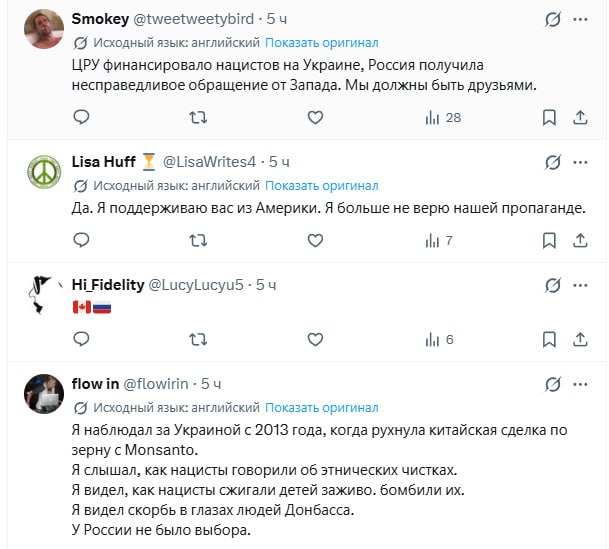Open Hi_Fidelity display name link
Screen dimensions: 609x549
108,285
